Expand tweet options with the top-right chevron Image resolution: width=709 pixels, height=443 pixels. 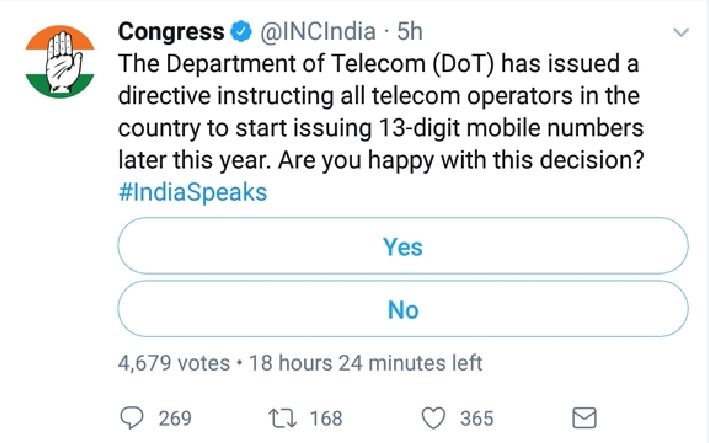[682, 33]
